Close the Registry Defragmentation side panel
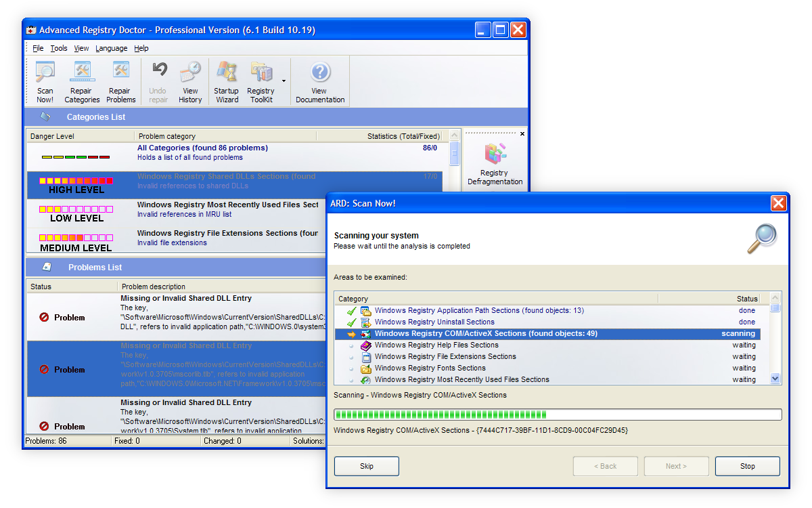Image resolution: width=812 pixels, height=508 pixels. pos(522,134)
